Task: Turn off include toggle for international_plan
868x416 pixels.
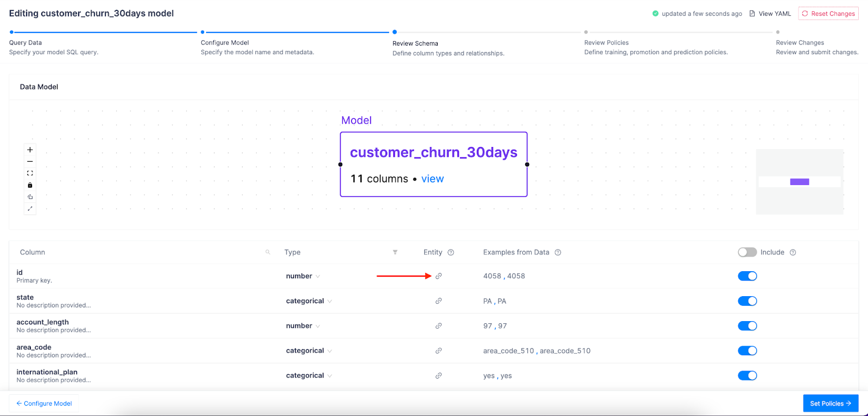Action: [747, 376]
